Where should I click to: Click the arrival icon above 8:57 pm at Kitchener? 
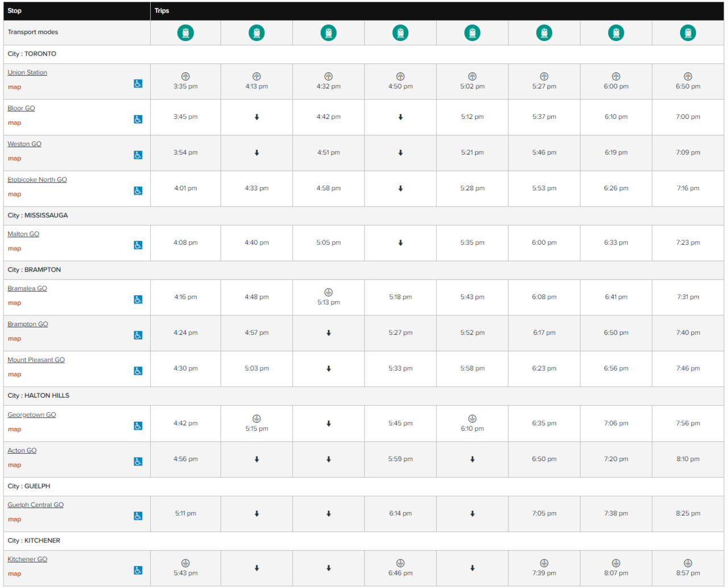pos(688,564)
